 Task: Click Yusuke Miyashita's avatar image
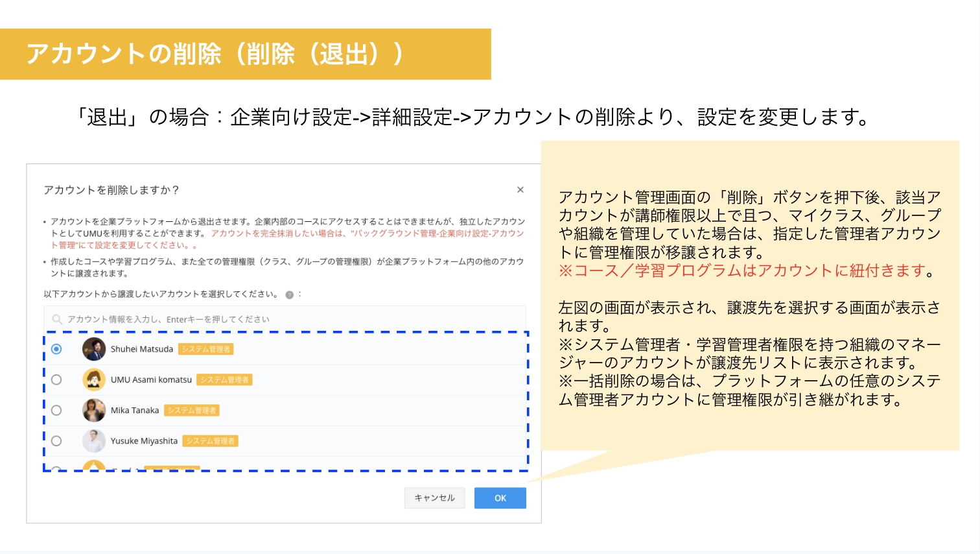(94, 441)
